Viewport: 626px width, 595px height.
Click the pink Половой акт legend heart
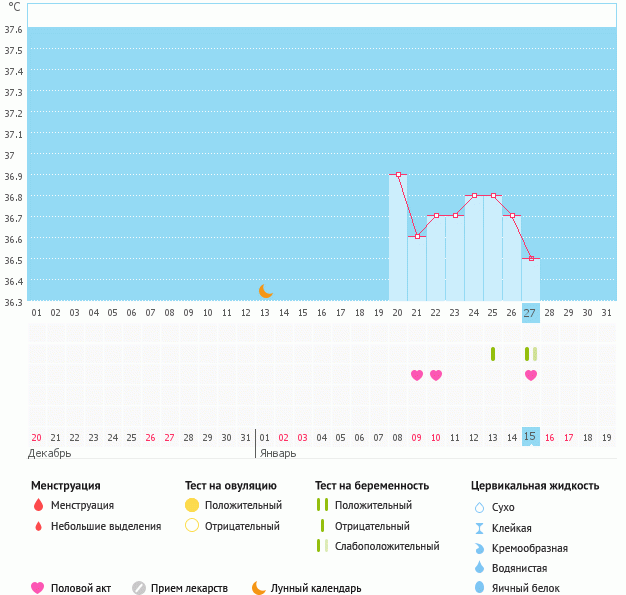point(38,588)
